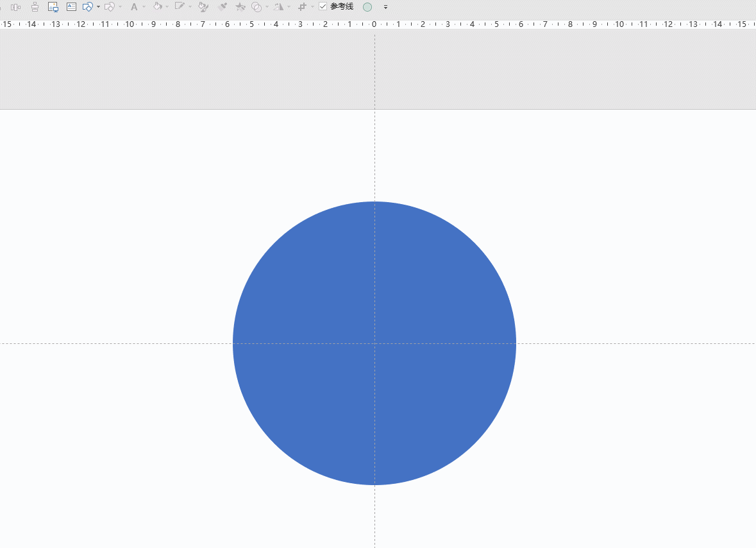
Task: Click the distribute horizontally icon
Action: tap(15, 7)
